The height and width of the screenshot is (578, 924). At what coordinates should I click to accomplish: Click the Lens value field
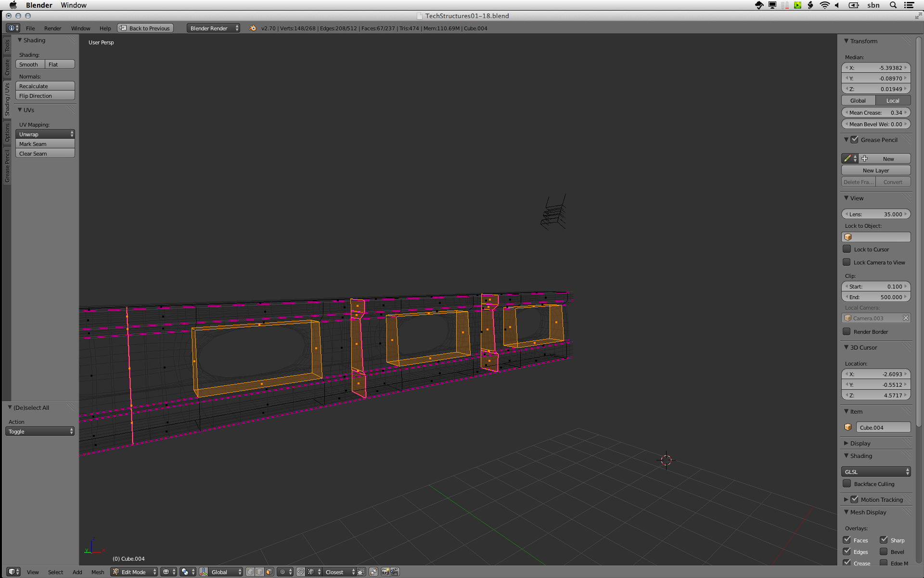click(x=876, y=214)
